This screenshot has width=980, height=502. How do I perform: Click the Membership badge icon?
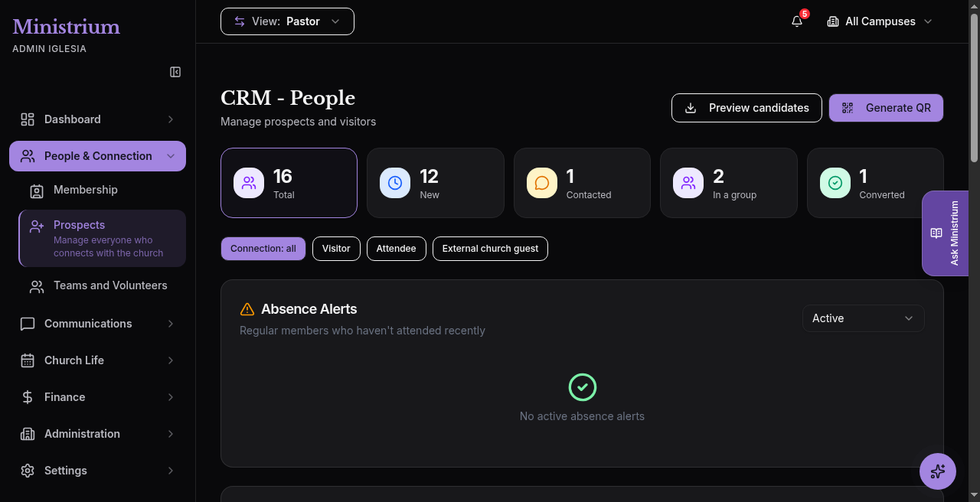tap(37, 191)
